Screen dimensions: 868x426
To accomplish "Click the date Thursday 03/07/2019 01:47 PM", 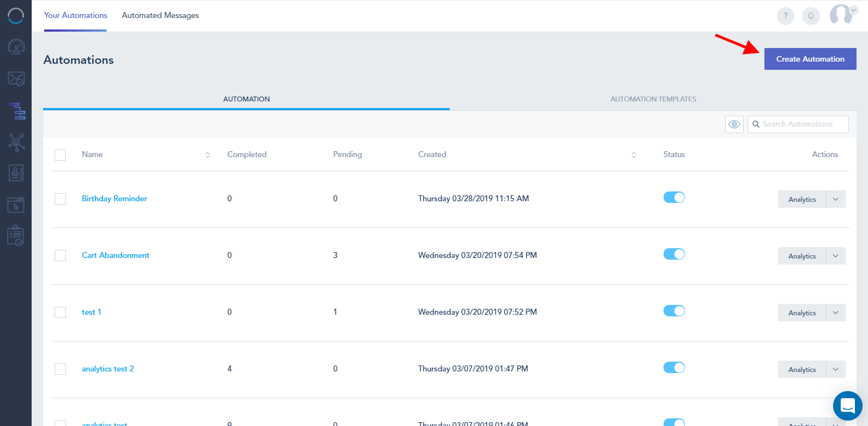I will point(473,369).
